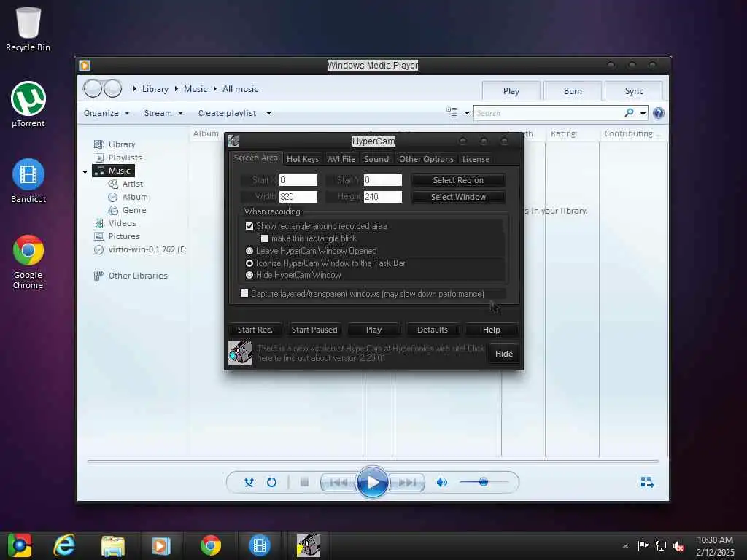Open the Stream dropdown menu
The height and width of the screenshot is (560, 747).
pyautogui.click(x=163, y=113)
